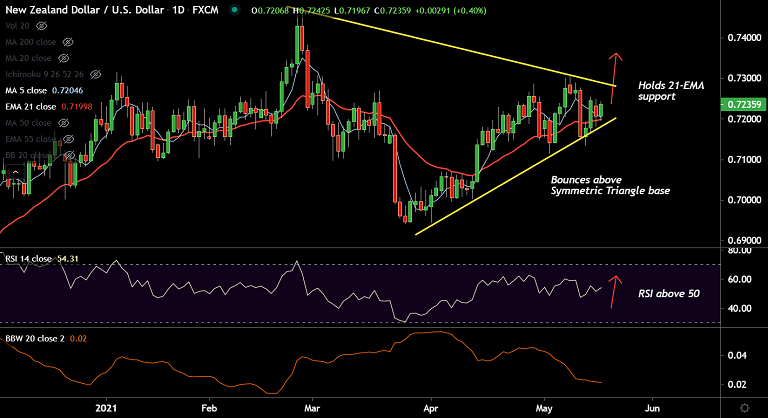The height and width of the screenshot is (418, 768).
Task: Click the 0.73000 price axis level
Action: [744, 78]
